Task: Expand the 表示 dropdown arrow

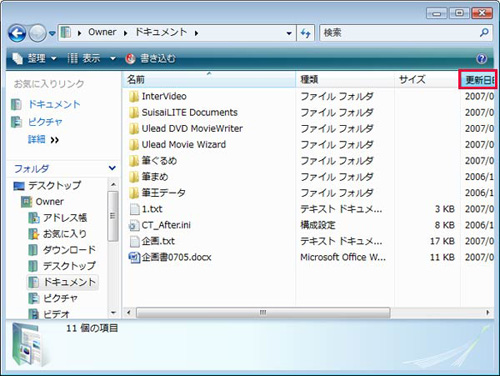Action: coord(113,59)
